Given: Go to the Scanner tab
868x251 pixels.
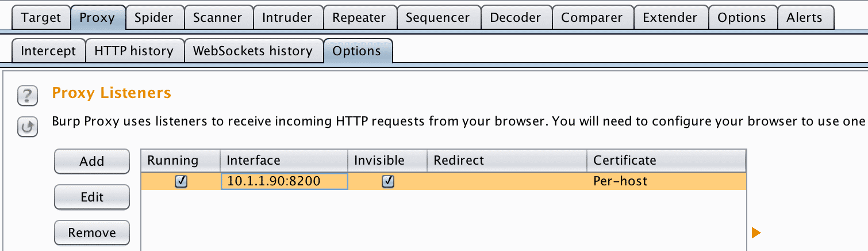Looking at the screenshot, I should pos(218,17).
